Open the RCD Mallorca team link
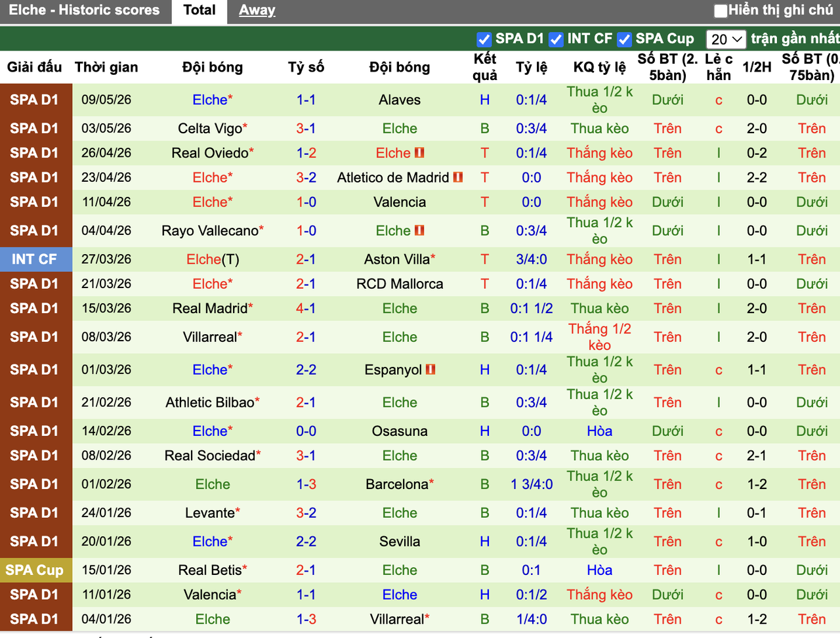840x638 pixels. click(x=400, y=284)
